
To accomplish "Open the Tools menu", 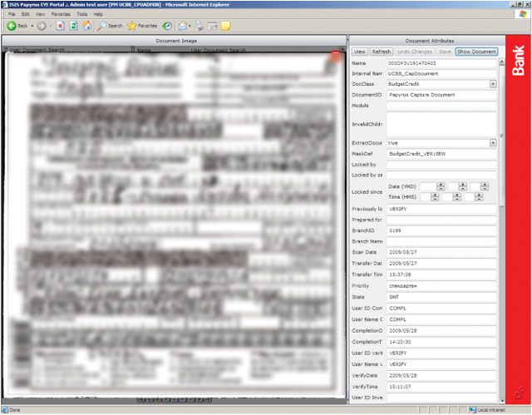I will click(x=81, y=14).
